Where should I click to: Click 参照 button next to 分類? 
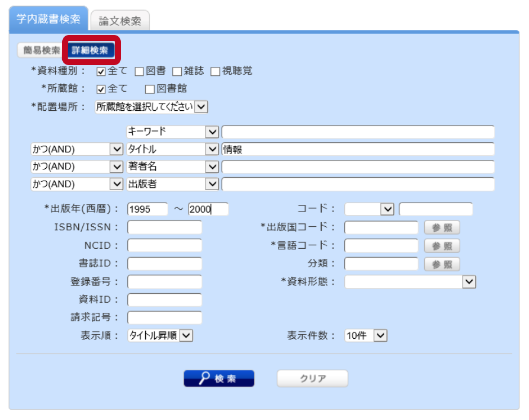442,264
